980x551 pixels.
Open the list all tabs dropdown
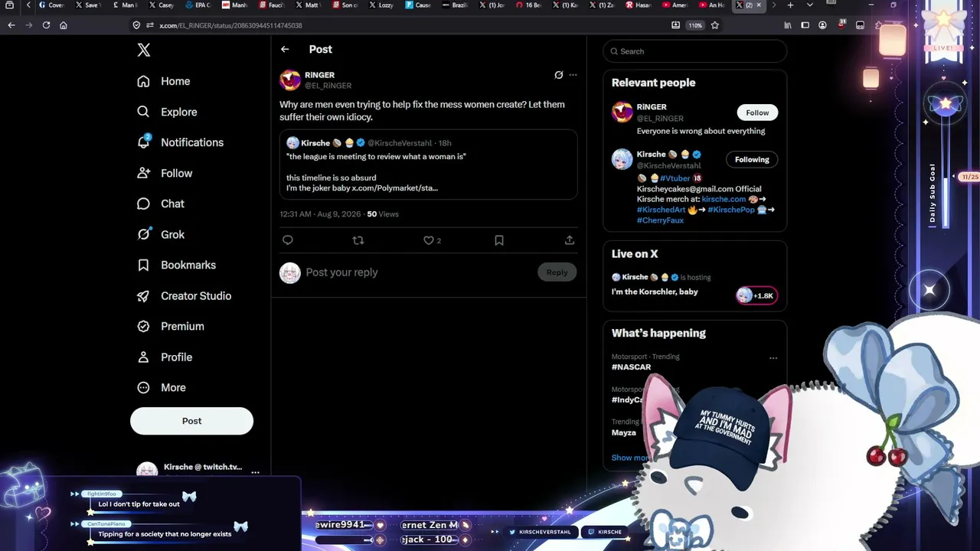click(x=810, y=5)
